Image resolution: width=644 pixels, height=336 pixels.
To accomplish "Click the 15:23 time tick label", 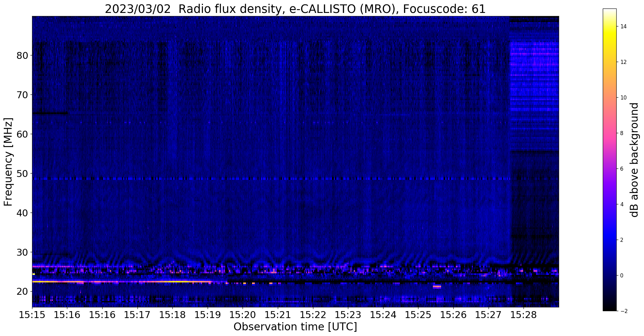I will click(x=348, y=315).
